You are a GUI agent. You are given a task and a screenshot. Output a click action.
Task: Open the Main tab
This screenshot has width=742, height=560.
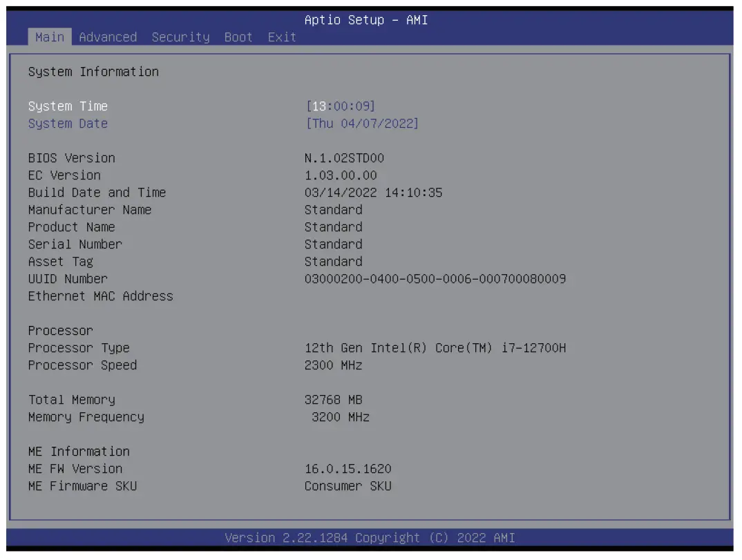point(50,37)
